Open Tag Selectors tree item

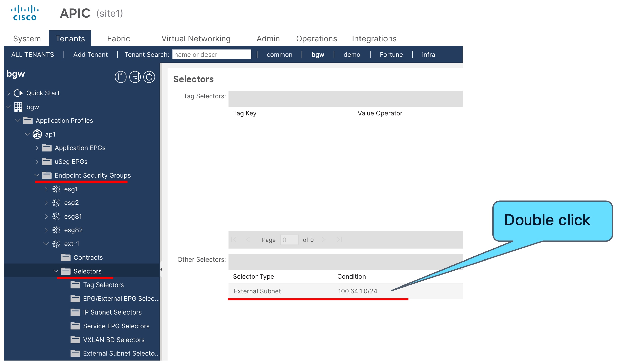pos(103,285)
